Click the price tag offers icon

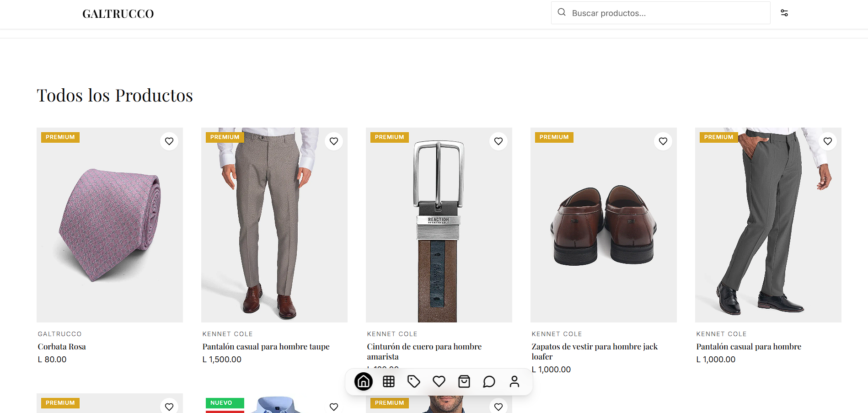point(414,381)
